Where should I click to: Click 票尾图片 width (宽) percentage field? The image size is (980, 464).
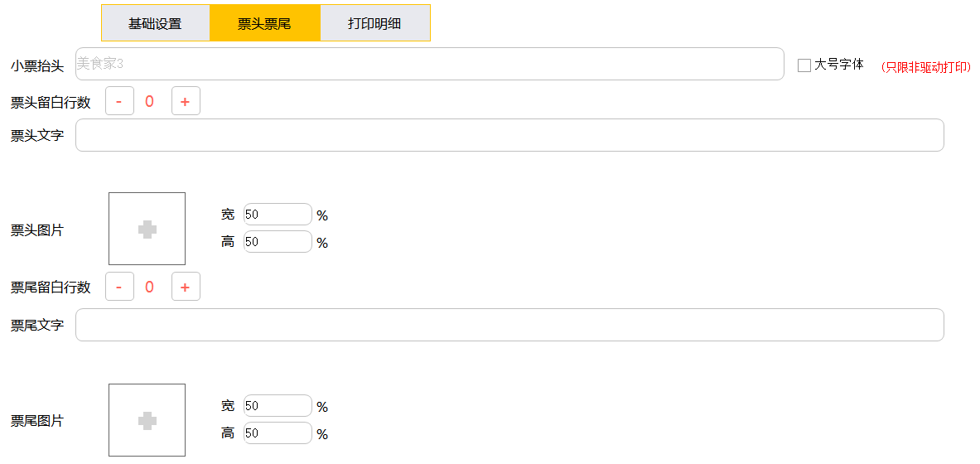278,406
